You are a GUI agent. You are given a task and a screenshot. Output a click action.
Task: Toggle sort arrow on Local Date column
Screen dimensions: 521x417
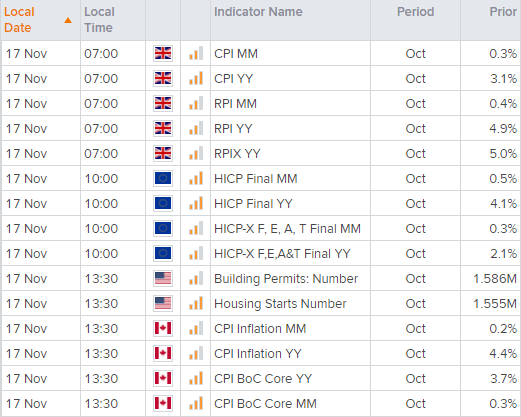click(68, 20)
